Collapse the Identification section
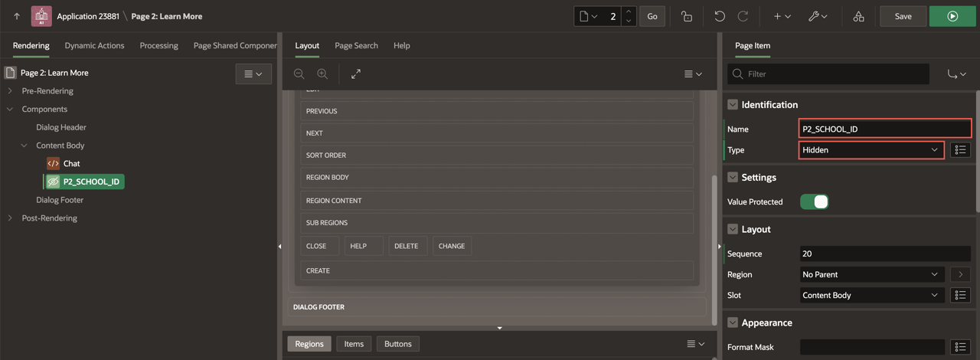 [x=733, y=105]
